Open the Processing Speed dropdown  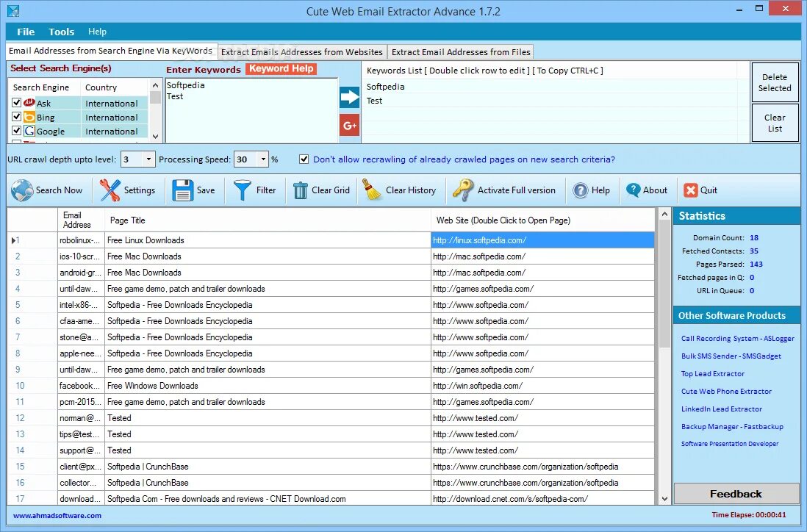coord(263,159)
